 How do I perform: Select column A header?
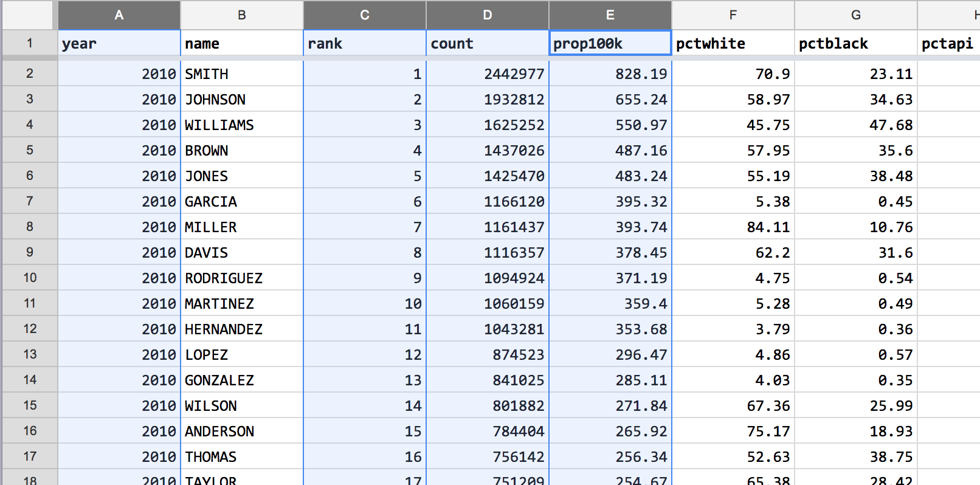click(119, 15)
